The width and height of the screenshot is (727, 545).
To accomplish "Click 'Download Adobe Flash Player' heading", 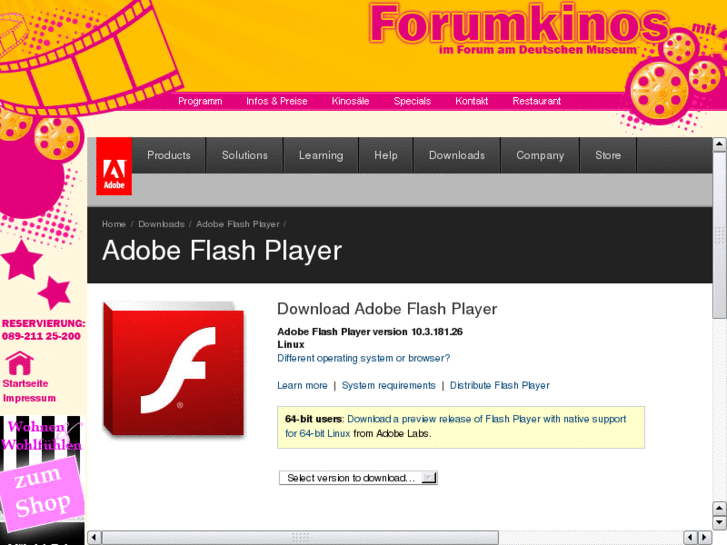I will click(387, 309).
